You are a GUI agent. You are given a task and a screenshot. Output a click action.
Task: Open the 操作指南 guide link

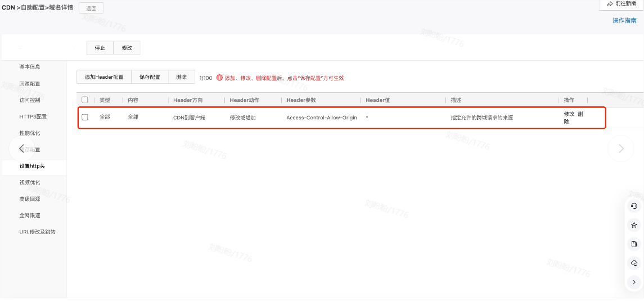(624, 20)
